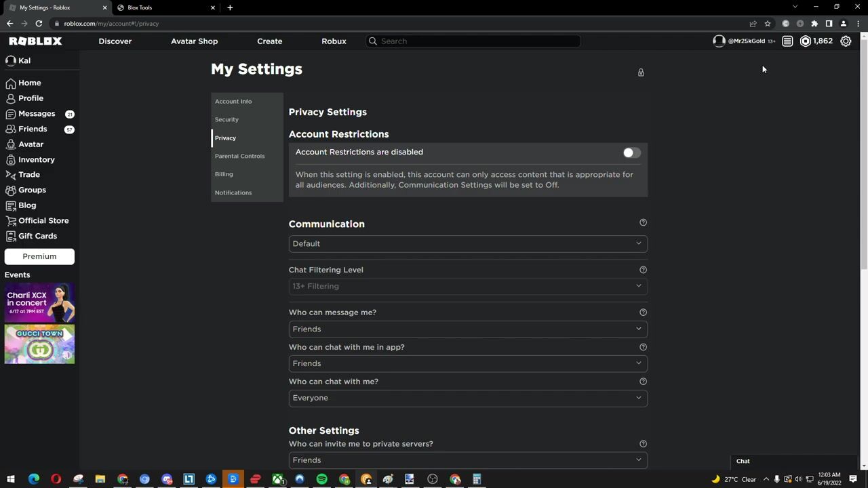
Task: Open the Windows notification center icon
Action: point(853,479)
